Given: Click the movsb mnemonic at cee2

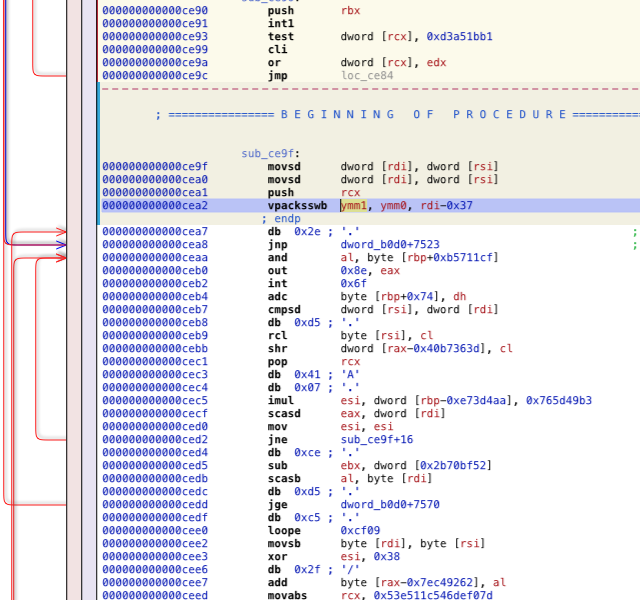Looking at the screenshot, I should (x=284, y=544).
